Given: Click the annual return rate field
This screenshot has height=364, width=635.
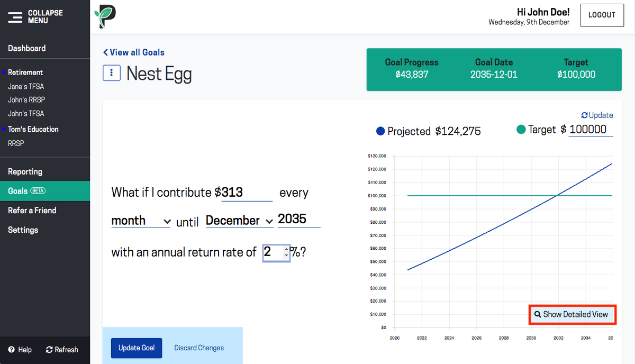Looking at the screenshot, I should 276,252.
